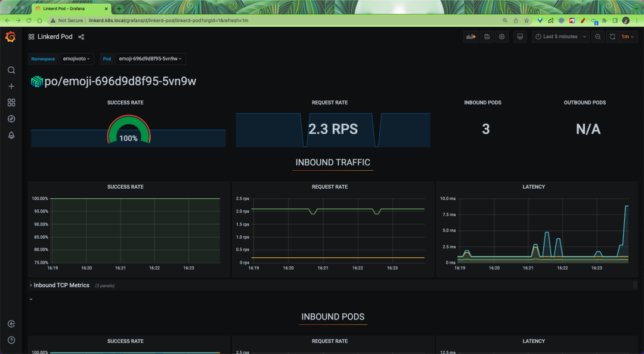Click the browser zoom magnifier icon

pos(505,20)
